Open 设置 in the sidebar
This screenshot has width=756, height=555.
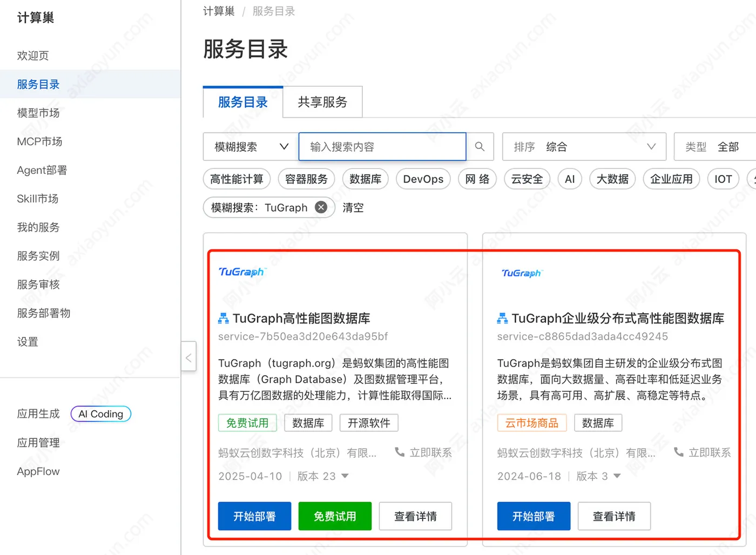tap(28, 342)
